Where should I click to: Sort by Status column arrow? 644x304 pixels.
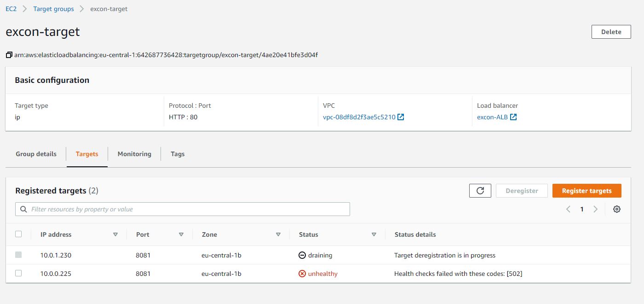coord(374,234)
